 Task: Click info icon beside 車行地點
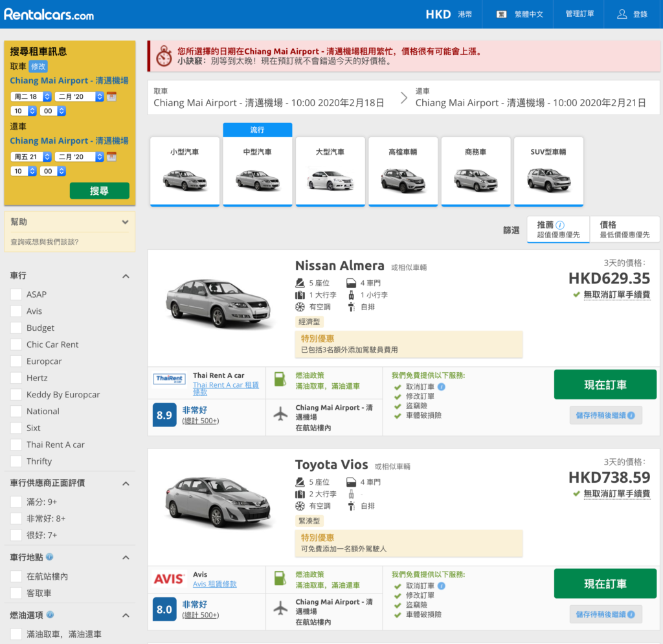point(49,557)
